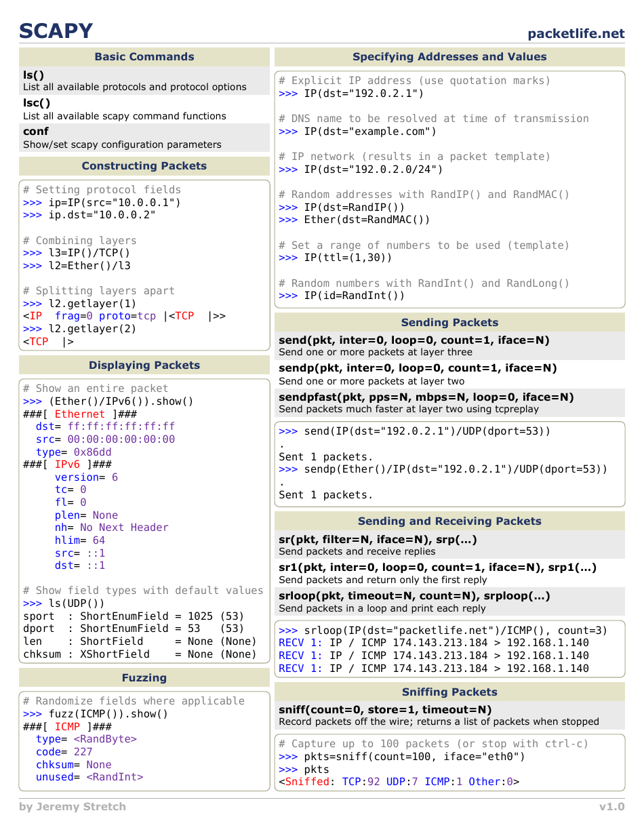
Task: Click the packetlife.net link in the header
Action: (576, 33)
